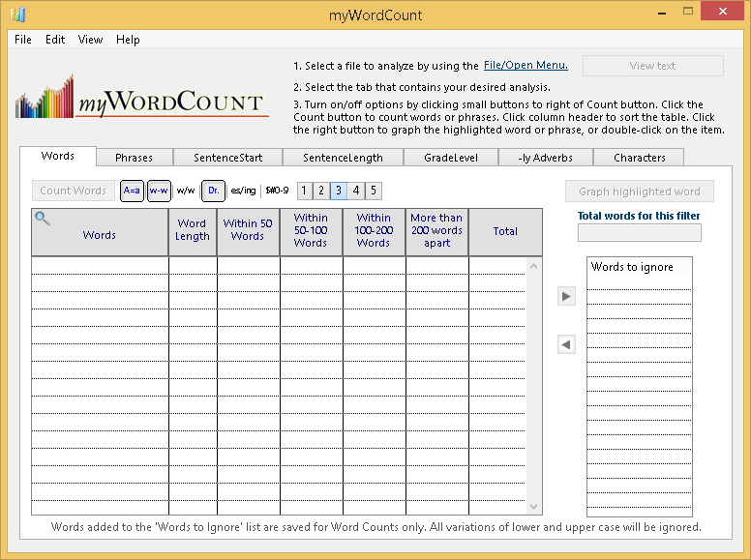The height and width of the screenshot is (560, 751).
Task: Click the myWordCount logo image
Action: tap(141, 97)
